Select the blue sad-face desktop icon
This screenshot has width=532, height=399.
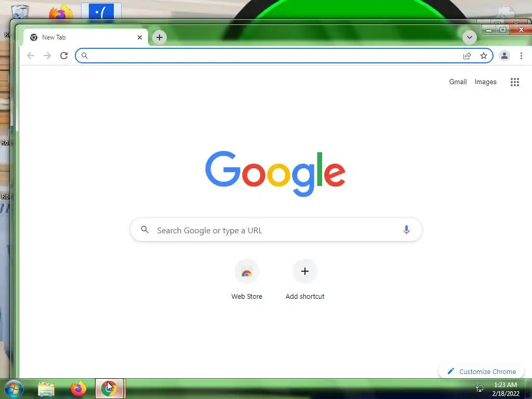click(x=101, y=12)
